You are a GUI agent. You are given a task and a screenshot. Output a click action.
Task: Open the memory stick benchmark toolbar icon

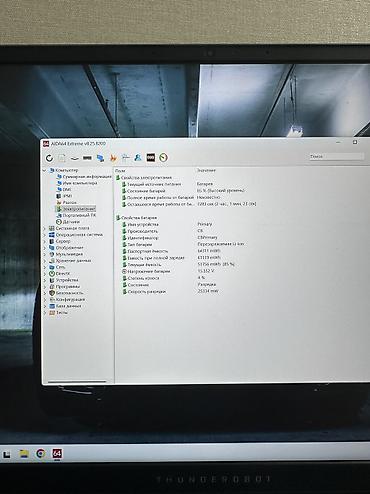[87, 158]
